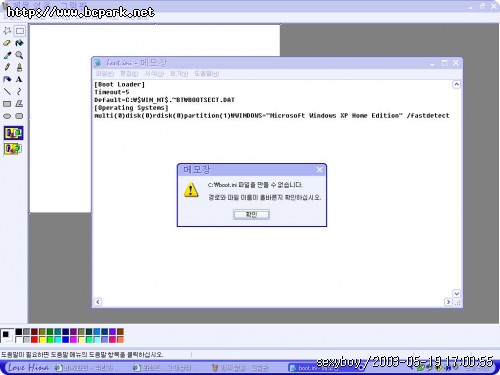The image size is (500, 375).
Task: Choose the straight Line tool
Action: tap(7, 91)
